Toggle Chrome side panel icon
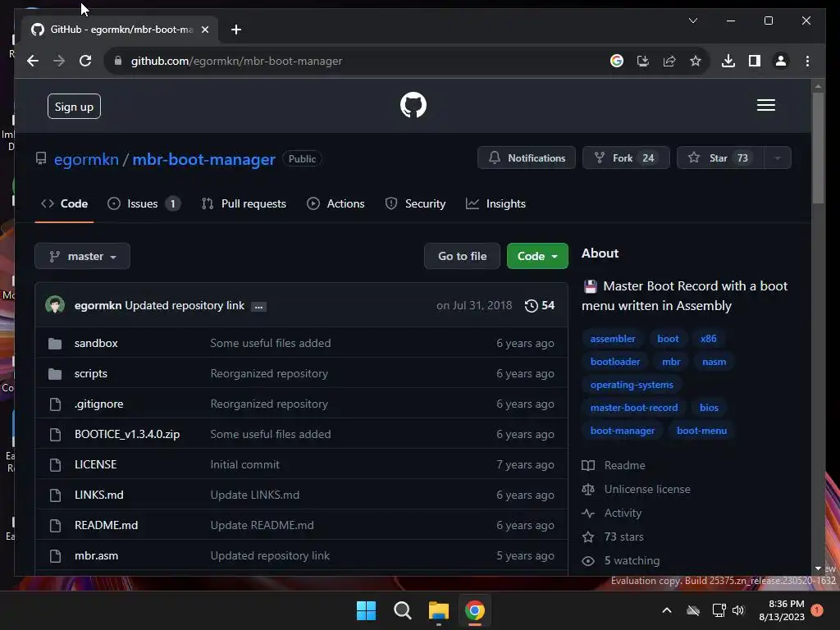Screen dimensions: 840x630 pyautogui.click(x=755, y=61)
